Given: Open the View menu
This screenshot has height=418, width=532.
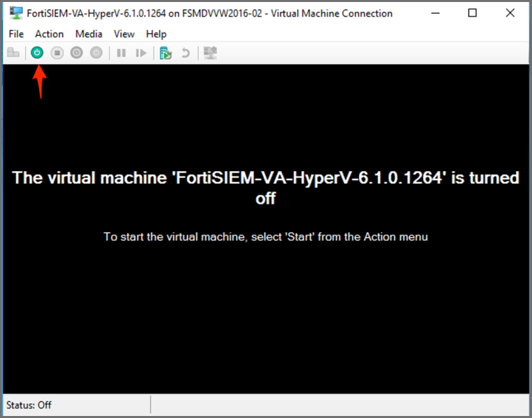Looking at the screenshot, I should pyautogui.click(x=124, y=34).
